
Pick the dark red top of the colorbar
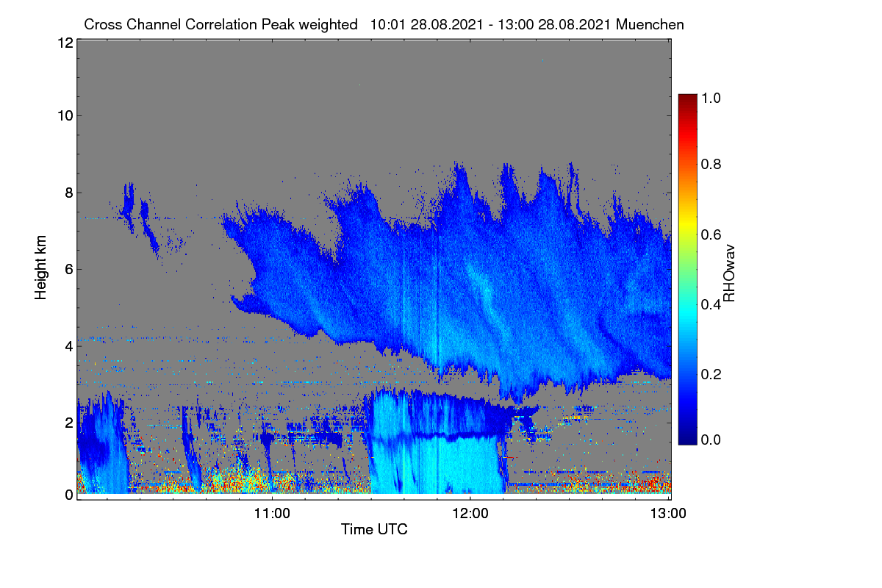[x=687, y=100]
